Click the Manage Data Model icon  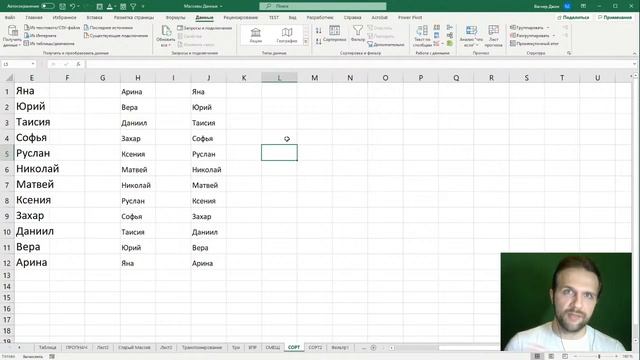click(x=450, y=43)
